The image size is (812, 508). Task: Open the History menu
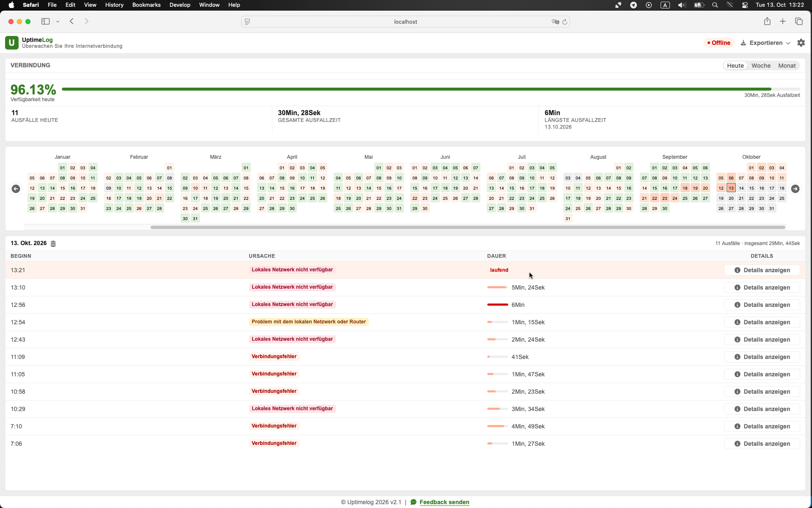pos(114,5)
